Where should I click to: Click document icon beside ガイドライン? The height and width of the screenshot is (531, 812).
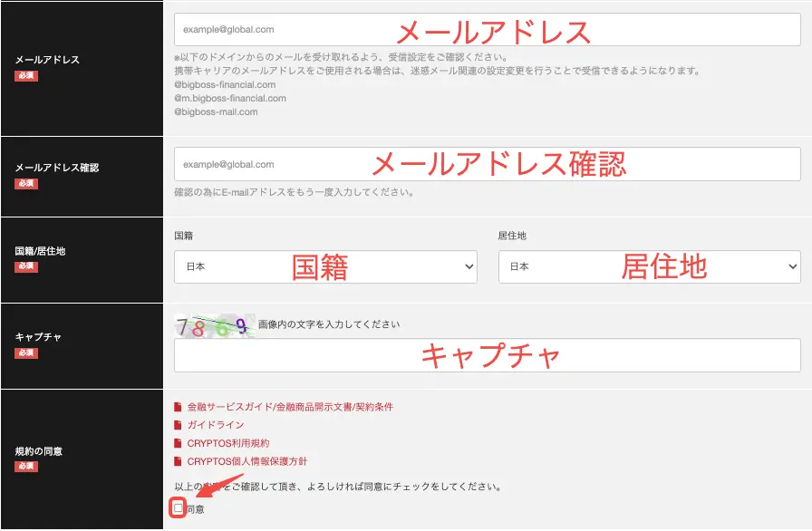(x=178, y=425)
